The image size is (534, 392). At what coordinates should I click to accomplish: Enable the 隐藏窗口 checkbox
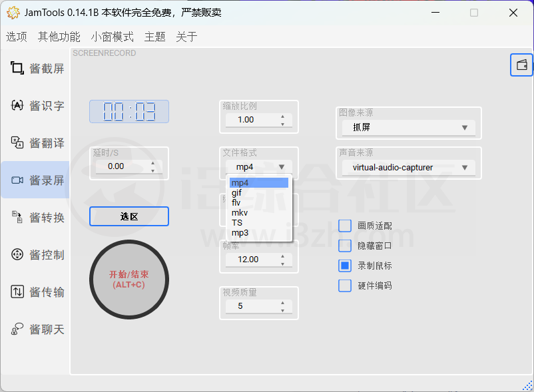[x=345, y=246]
